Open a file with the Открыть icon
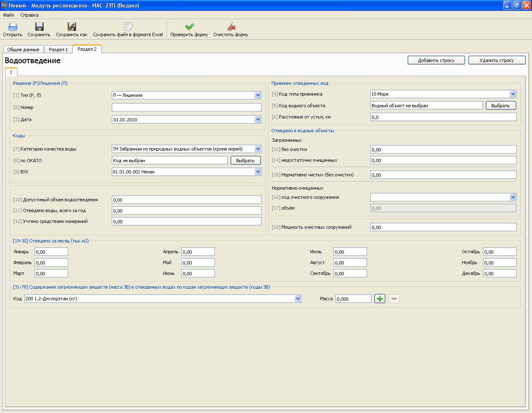This screenshot has height=413, width=532. pos(13,27)
